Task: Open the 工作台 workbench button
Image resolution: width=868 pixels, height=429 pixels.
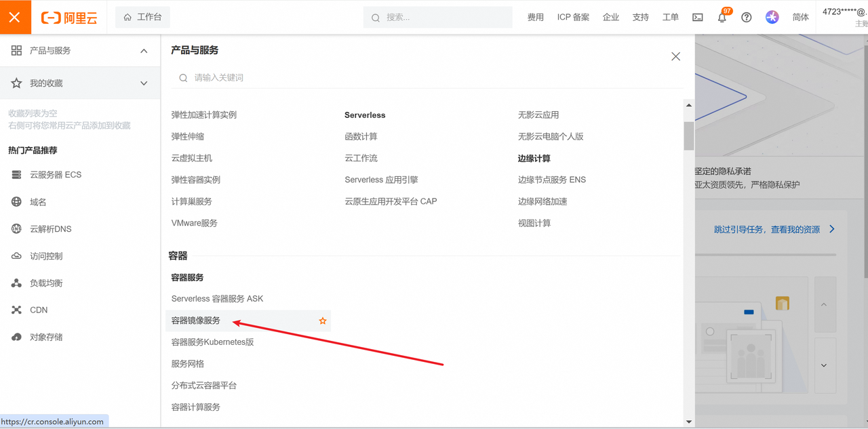Action: tap(142, 17)
